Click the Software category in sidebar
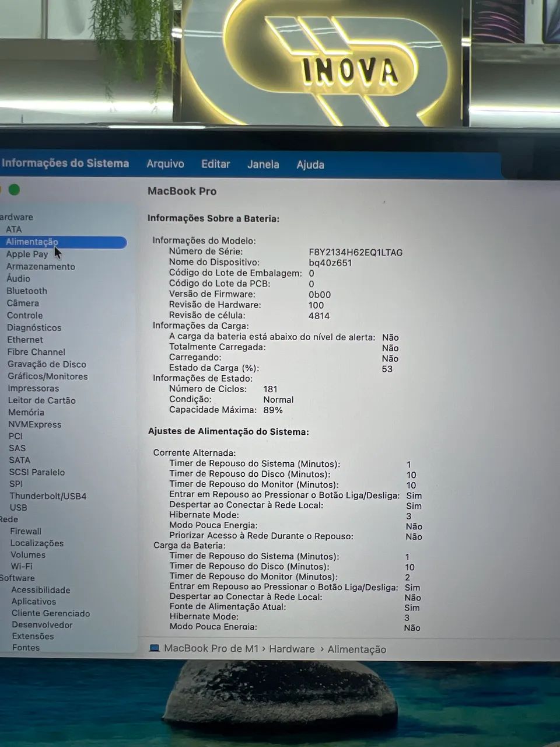 pos(17,578)
